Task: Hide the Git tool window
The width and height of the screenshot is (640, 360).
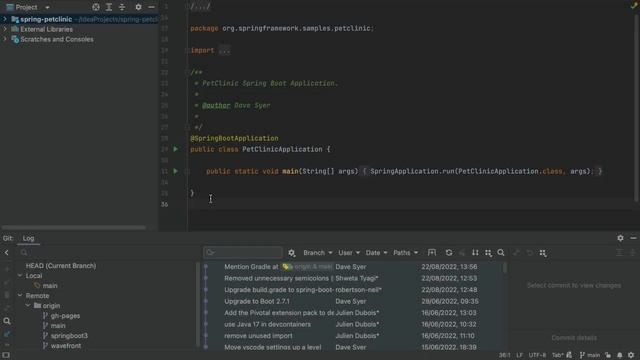Action: click(633, 238)
